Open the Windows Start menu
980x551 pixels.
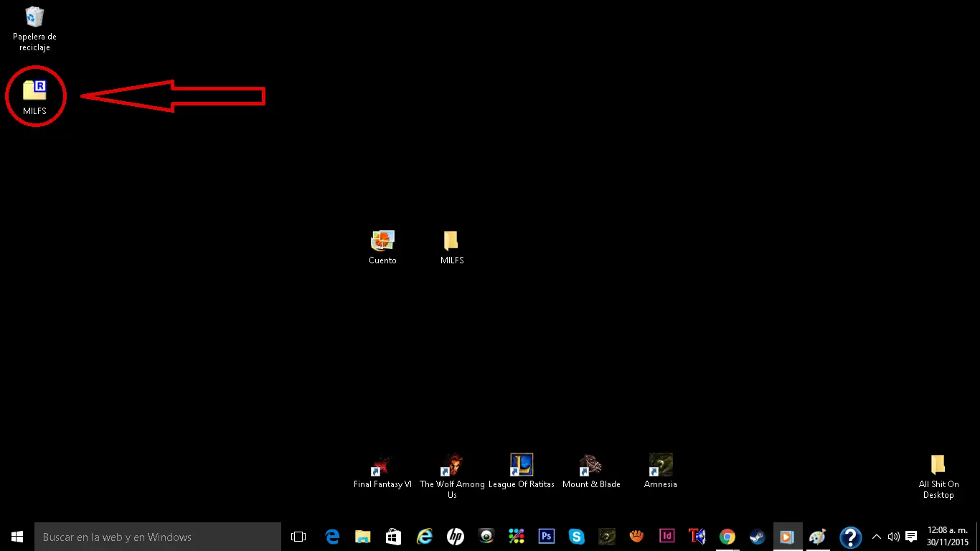pyautogui.click(x=17, y=537)
